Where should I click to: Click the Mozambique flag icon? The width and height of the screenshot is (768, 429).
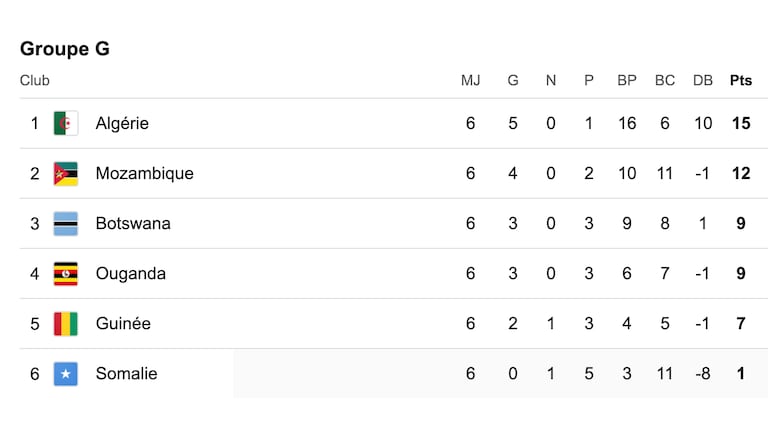pyautogui.click(x=66, y=173)
